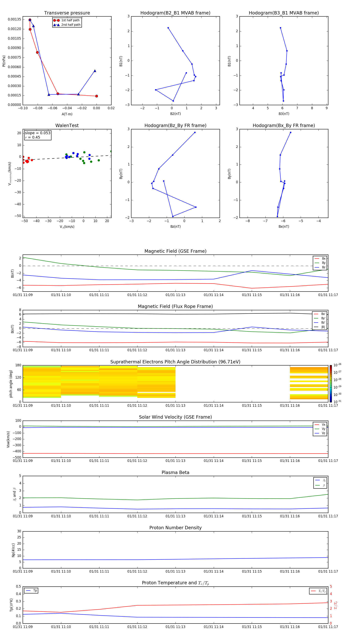
Task: Click the 'Plasma Beta' title
Action: (x=175, y=472)
